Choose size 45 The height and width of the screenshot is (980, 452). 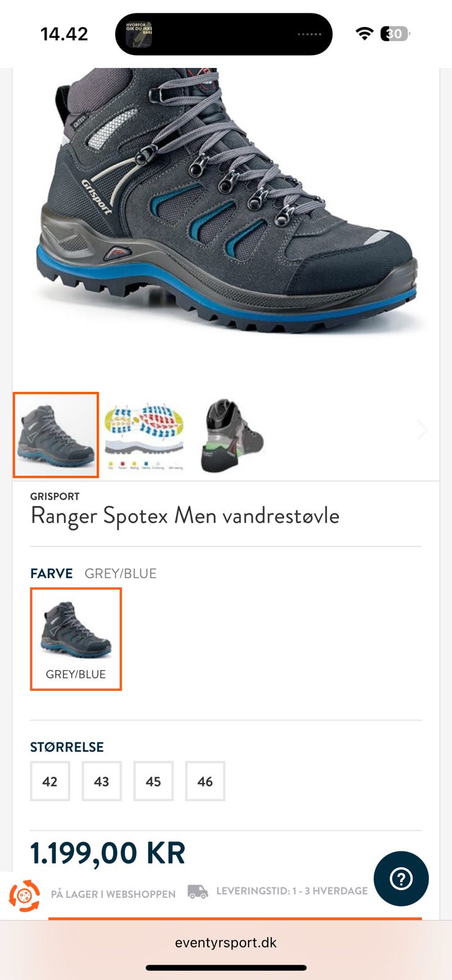[154, 781]
